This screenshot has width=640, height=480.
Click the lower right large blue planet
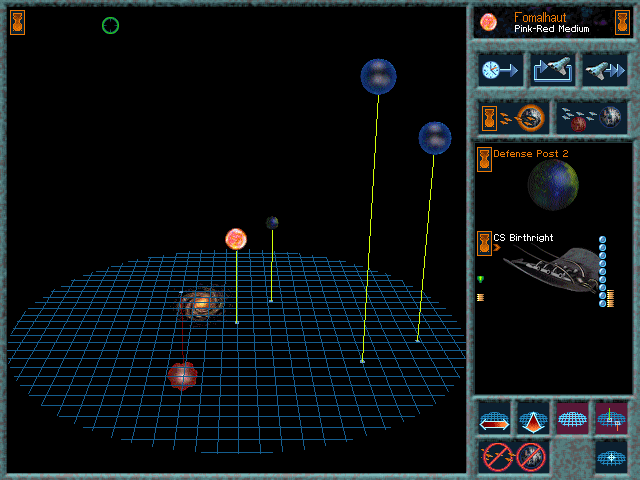click(435, 138)
